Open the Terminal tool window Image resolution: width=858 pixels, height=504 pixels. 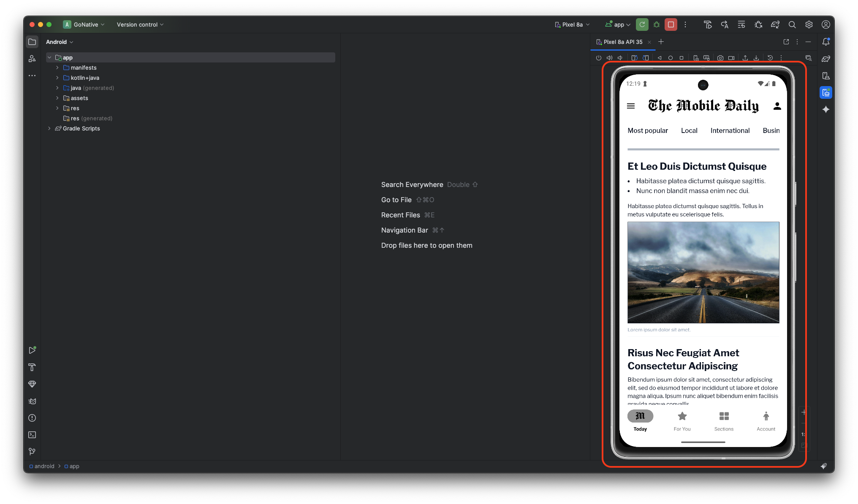tap(32, 435)
